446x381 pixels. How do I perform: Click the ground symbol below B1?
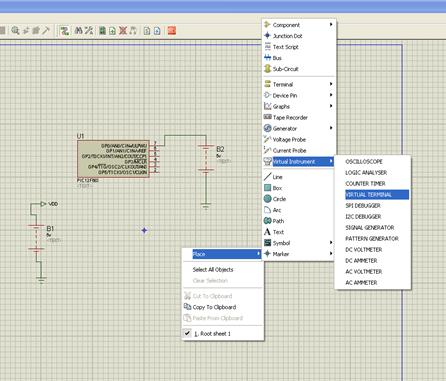pos(41,279)
